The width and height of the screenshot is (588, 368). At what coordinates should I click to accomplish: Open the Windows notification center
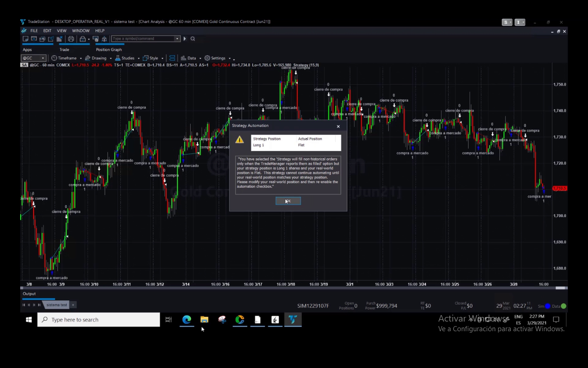[x=556, y=320]
